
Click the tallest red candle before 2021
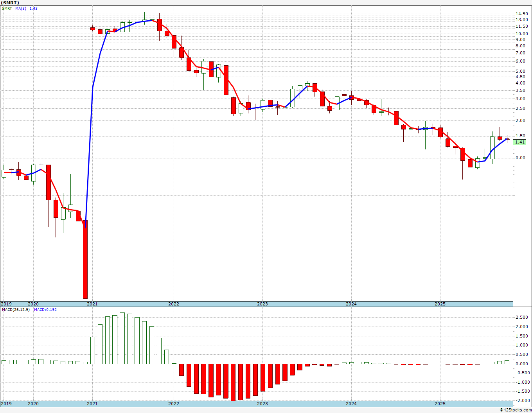click(85, 260)
